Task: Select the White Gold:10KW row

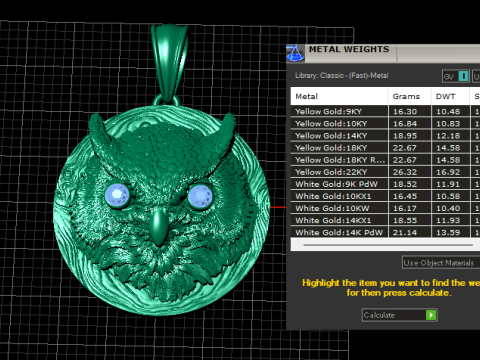Action: pos(385,208)
